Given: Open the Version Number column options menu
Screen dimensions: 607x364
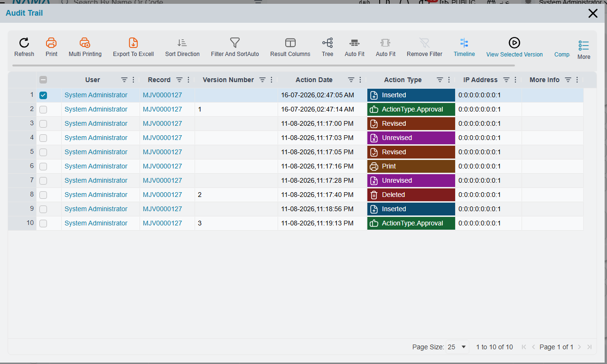Looking at the screenshot, I should pyautogui.click(x=271, y=80).
